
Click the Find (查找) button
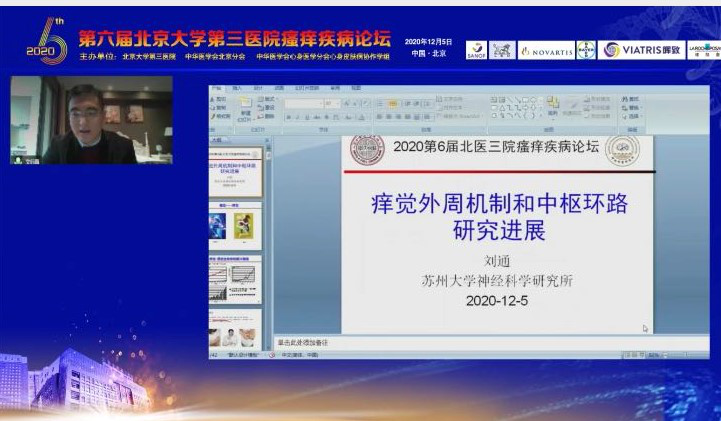[630, 99]
